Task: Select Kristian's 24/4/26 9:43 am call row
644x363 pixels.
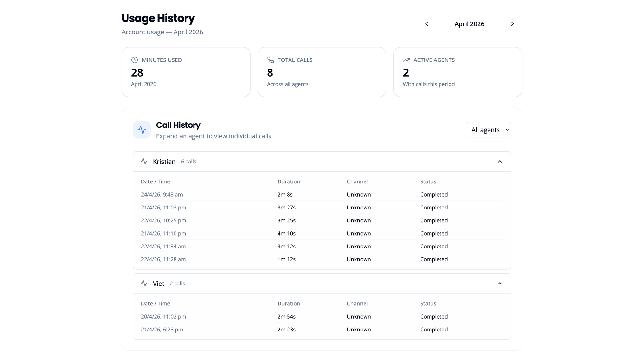Action: click(x=322, y=194)
